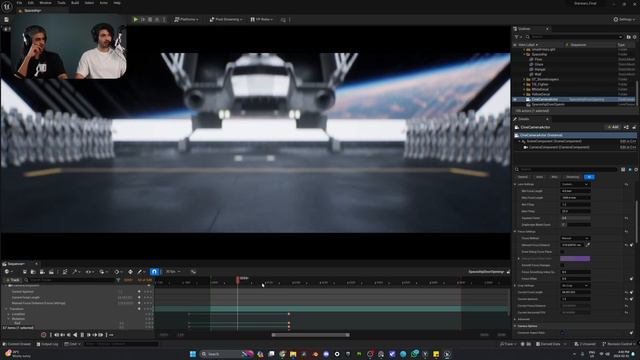Open the Window menu
Image resolution: width=640 pixels, height=360 pixels.
pos(45,3)
